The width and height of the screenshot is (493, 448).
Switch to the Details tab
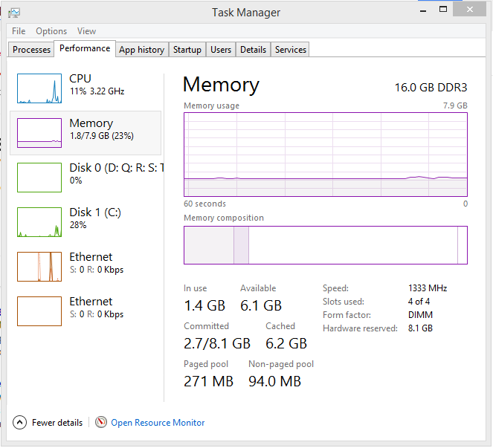(x=253, y=50)
